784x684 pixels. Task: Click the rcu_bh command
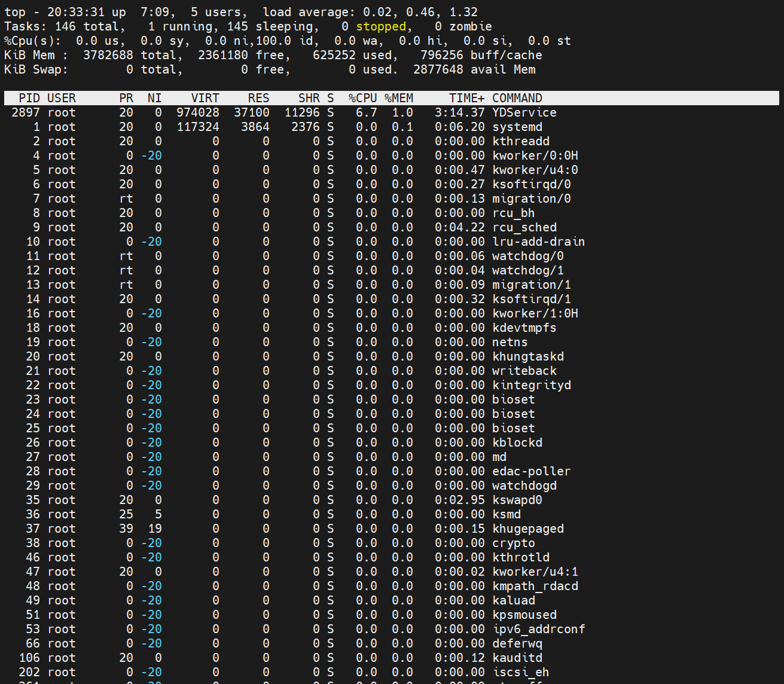(x=514, y=213)
